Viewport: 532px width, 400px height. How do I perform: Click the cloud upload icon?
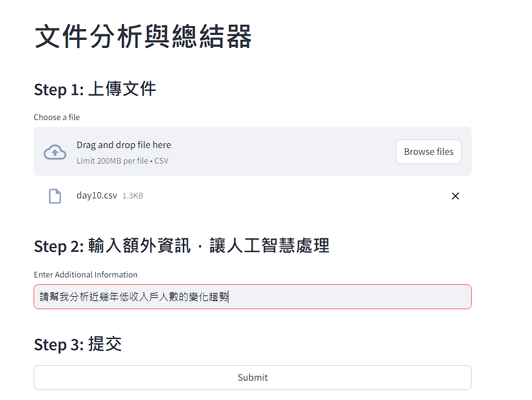(55, 152)
